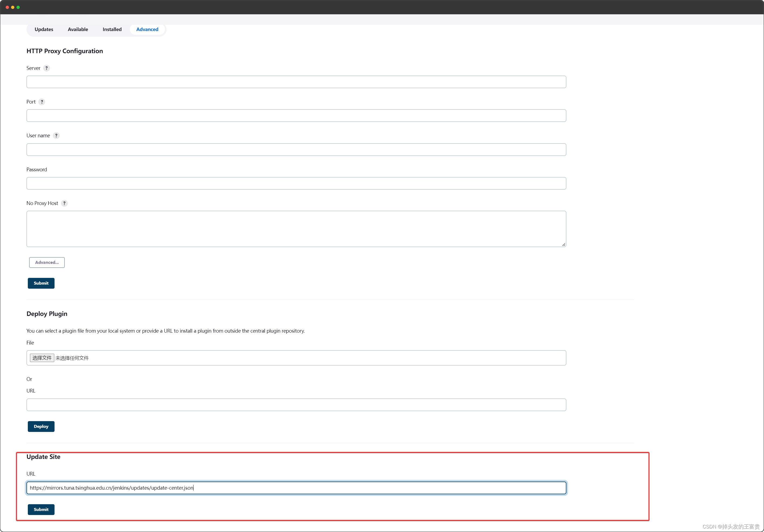Screen dimensions: 764x532
Task: Click into the Port input field
Action: point(296,116)
